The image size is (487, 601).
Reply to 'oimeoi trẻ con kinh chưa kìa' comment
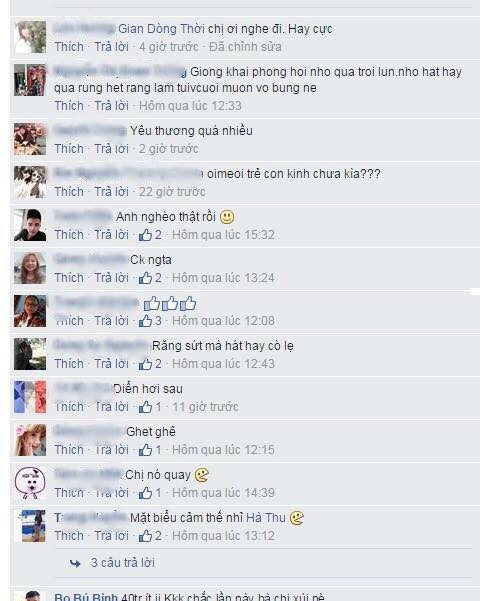pos(112,191)
